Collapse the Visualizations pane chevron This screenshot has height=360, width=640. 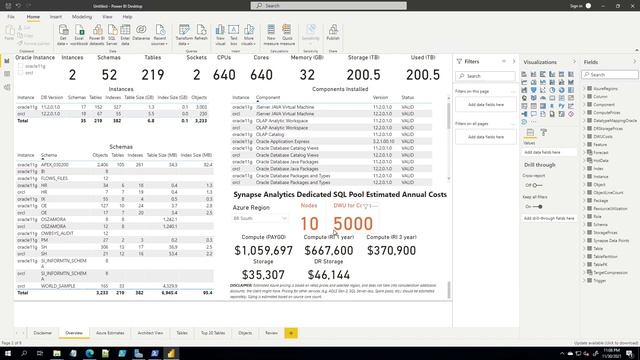[574, 62]
